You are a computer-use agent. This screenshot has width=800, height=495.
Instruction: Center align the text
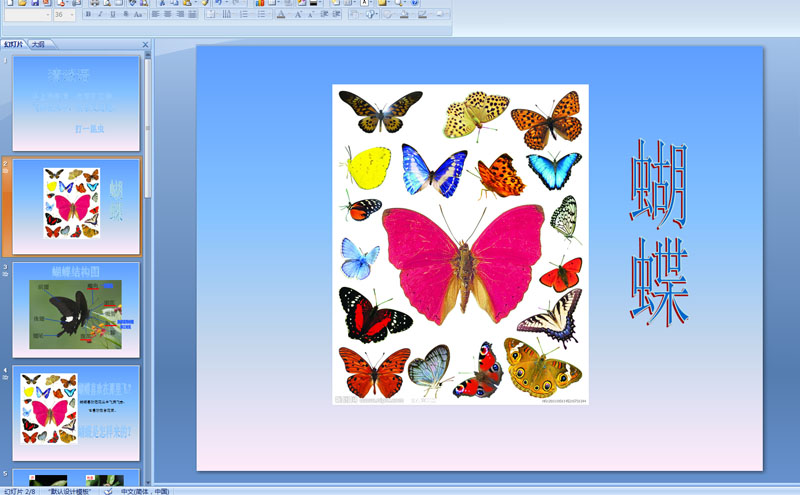click(x=168, y=15)
